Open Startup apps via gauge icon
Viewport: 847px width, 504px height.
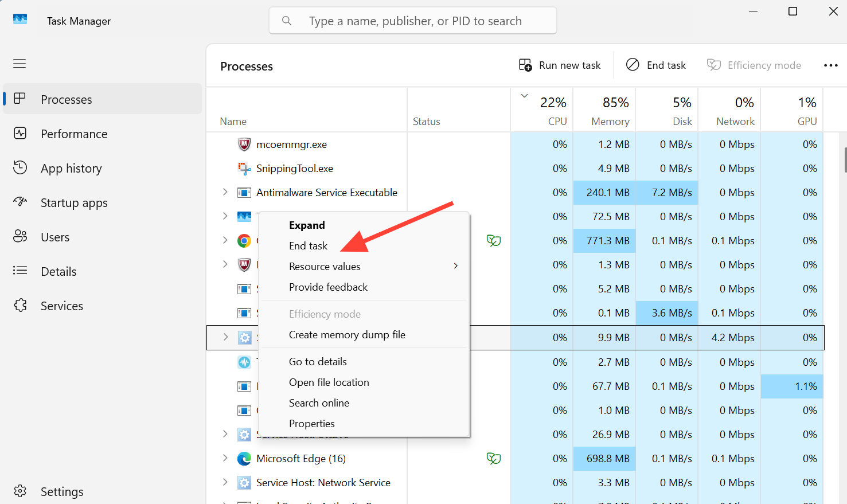[x=20, y=202]
